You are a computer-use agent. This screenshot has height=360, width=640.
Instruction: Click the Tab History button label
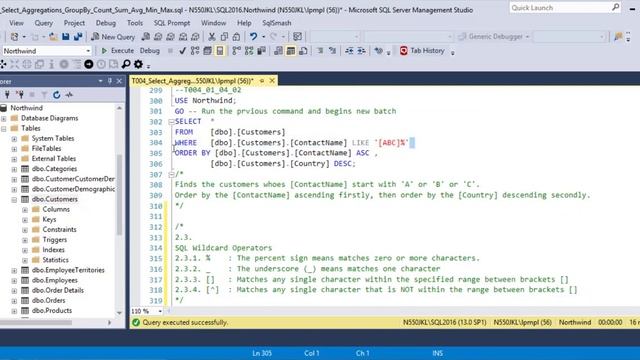(x=427, y=51)
